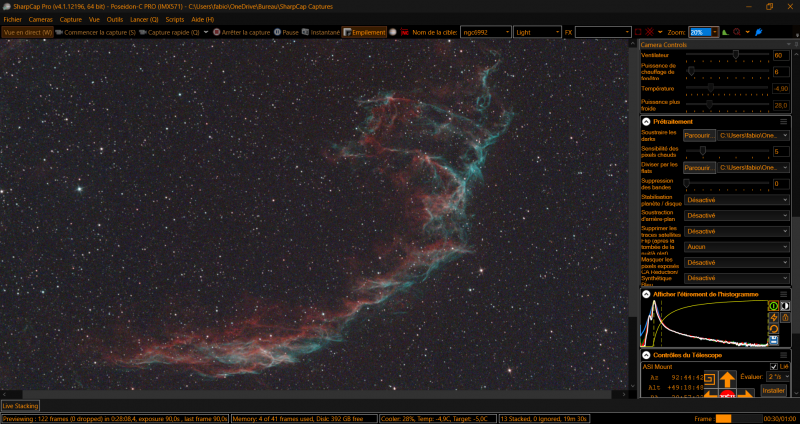Click the Pause capture icon

[277, 32]
